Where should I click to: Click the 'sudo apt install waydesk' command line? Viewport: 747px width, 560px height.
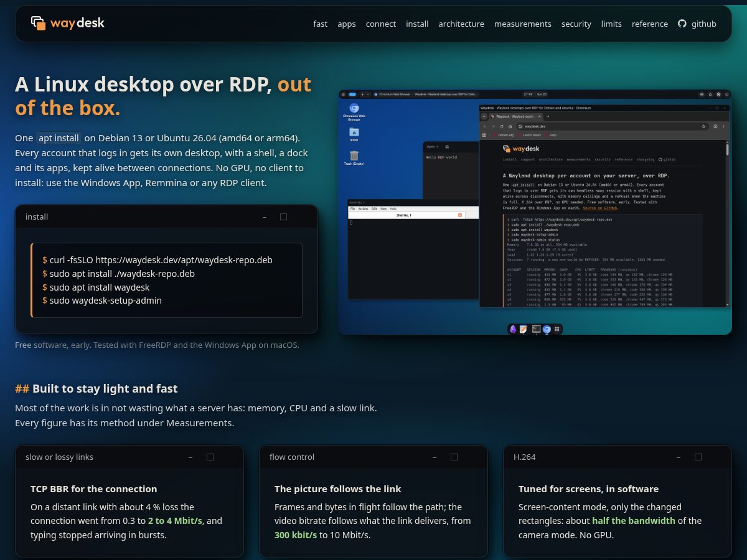[96, 287]
